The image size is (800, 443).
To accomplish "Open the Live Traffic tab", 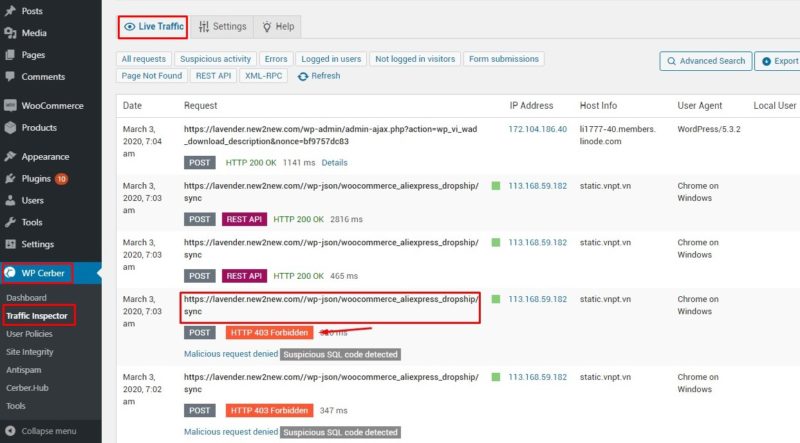I will tap(154, 27).
